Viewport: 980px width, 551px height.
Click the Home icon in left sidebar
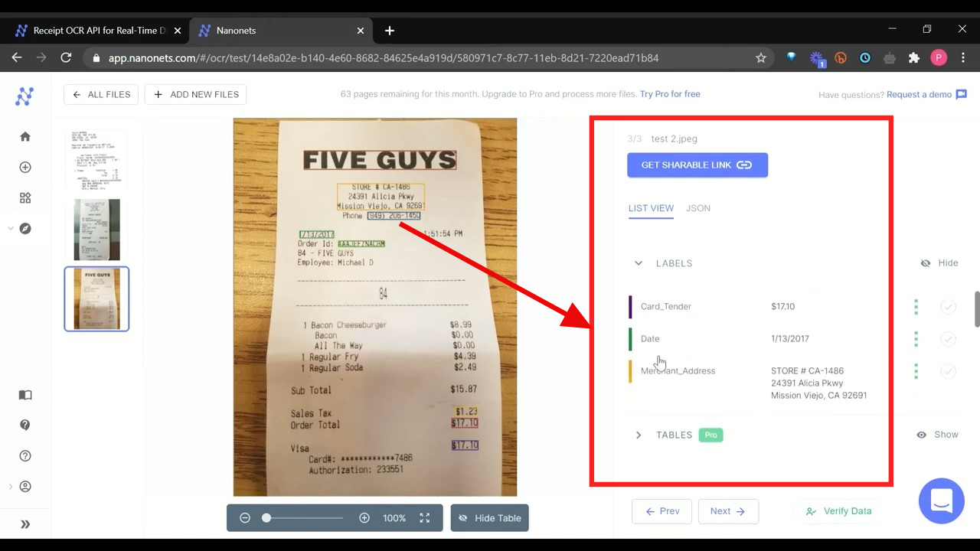[x=25, y=137]
